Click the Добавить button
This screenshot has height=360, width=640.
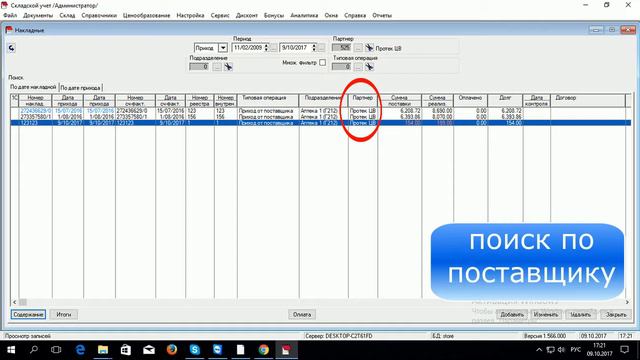tap(512, 315)
